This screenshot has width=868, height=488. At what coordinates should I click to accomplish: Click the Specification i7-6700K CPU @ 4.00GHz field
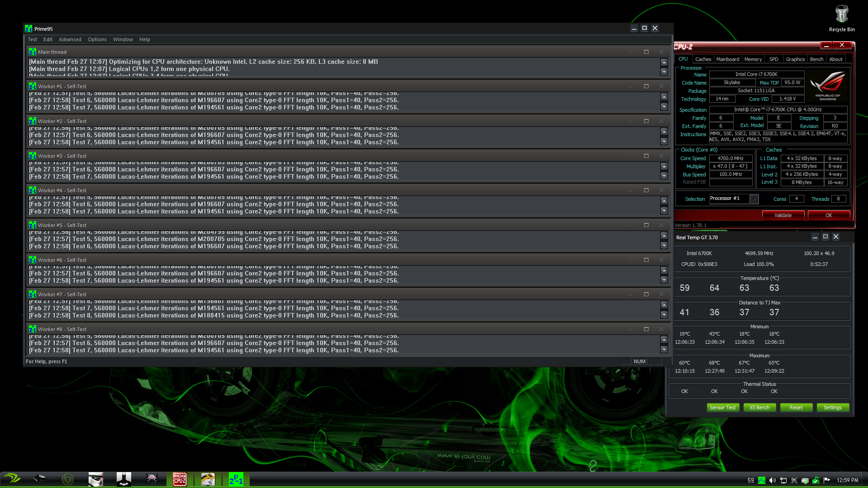[x=778, y=109]
